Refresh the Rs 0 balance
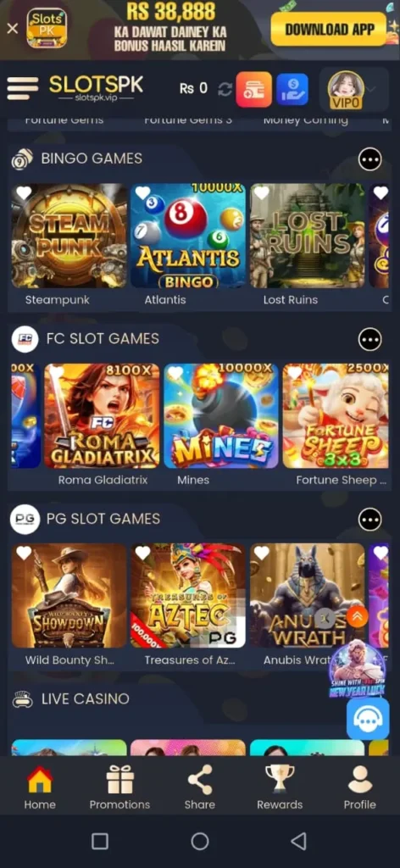Viewport: 400px width, 868px height. tap(225, 89)
